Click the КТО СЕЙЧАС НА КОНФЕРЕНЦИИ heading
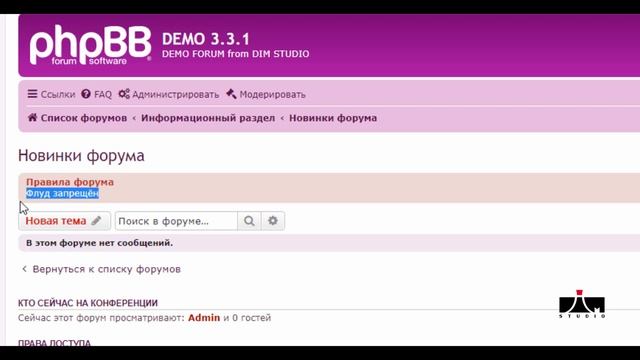 (88, 303)
